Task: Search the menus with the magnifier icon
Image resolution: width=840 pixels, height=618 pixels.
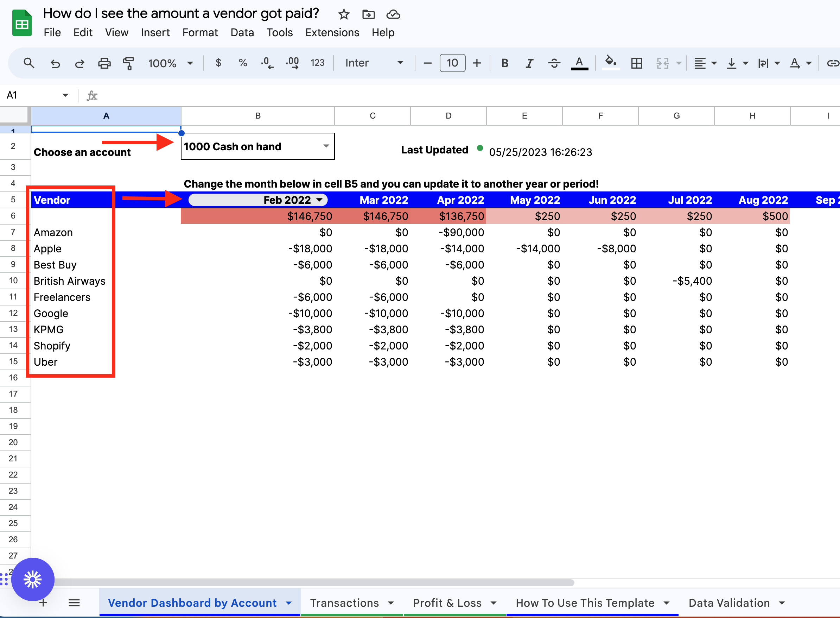Action: coord(29,63)
